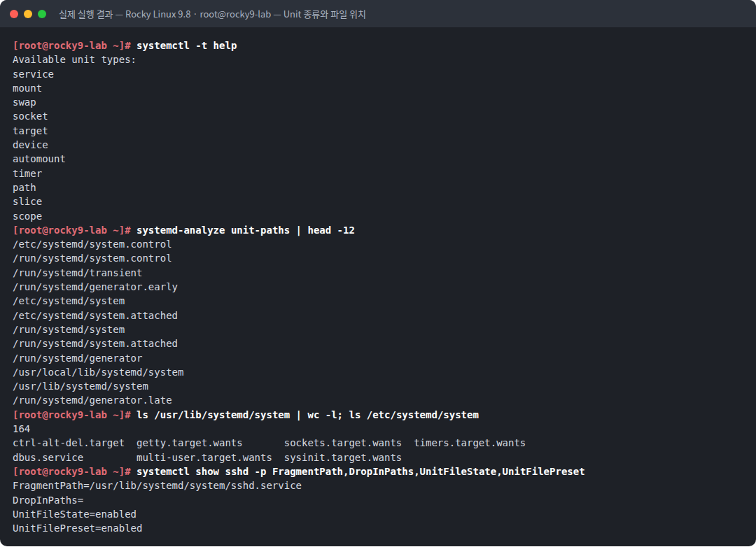Click the 'UnitFilePreset=enabled' output line

pos(77,528)
